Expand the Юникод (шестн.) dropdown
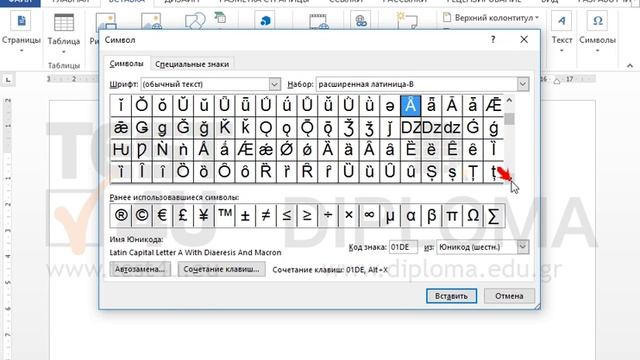 point(523,247)
